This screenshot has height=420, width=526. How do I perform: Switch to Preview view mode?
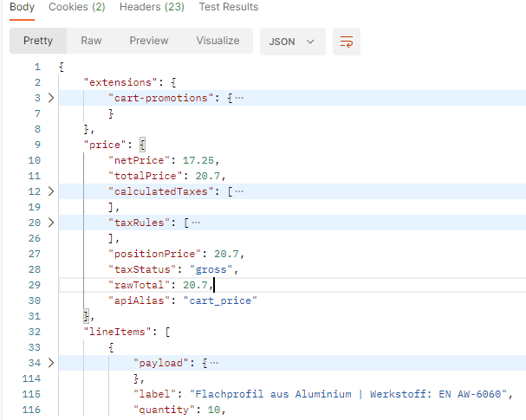click(149, 41)
